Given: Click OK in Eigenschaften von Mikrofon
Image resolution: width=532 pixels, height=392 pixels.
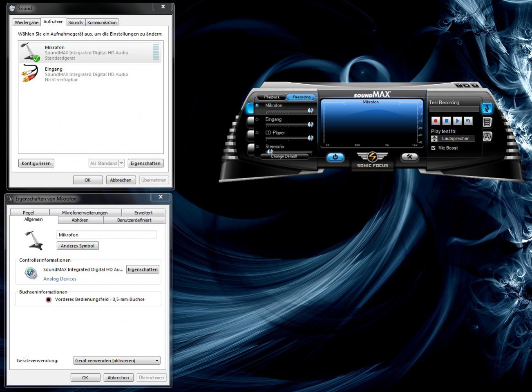Looking at the screenshot, I should click(85, 378).
